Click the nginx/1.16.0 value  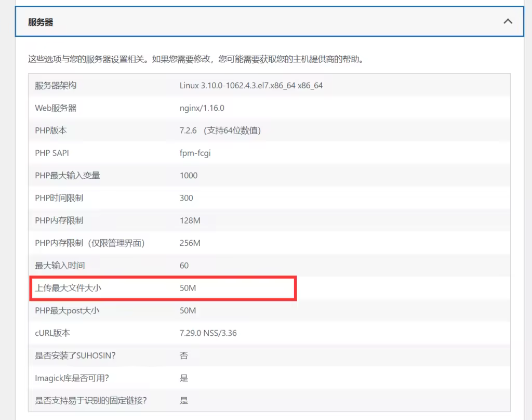pyautogui.click(x=202, y=108)
